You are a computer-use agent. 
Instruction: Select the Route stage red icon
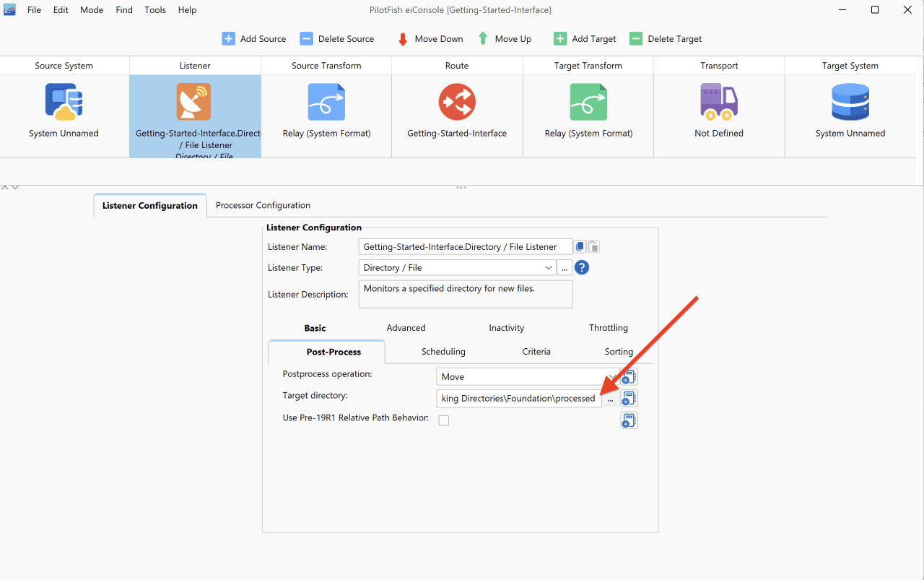click(x=457, y=102)
